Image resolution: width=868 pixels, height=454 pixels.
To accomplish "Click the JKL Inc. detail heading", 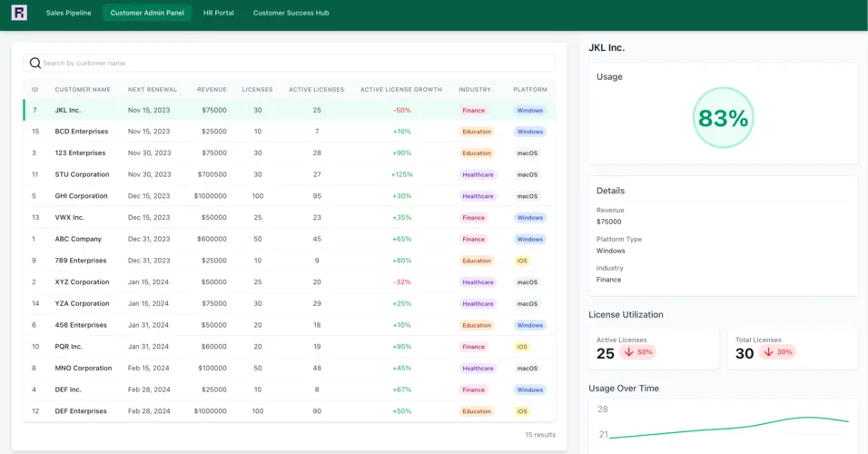I will (607, 47).
